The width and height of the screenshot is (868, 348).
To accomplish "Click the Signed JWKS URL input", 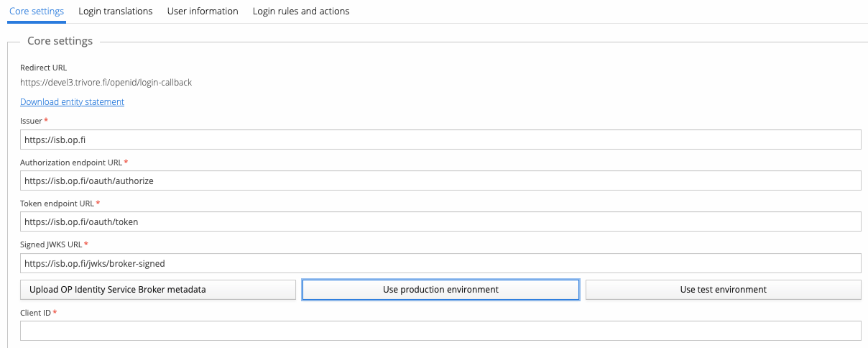I will [x=440, y=263].
